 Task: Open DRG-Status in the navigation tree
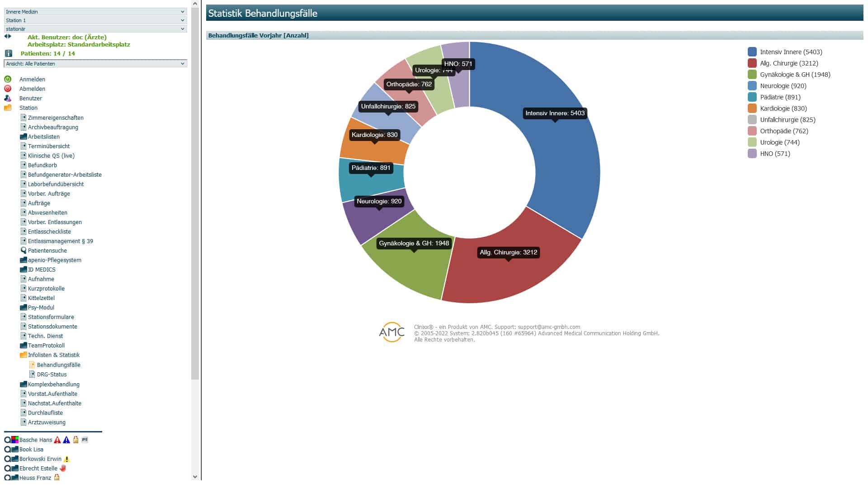point(52,375)
